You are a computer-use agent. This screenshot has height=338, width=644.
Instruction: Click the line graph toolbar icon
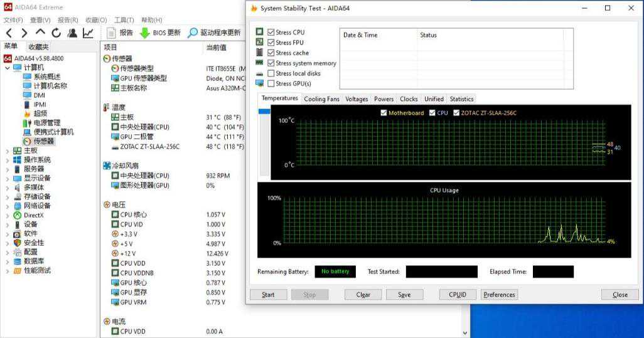tap(89, 33)
